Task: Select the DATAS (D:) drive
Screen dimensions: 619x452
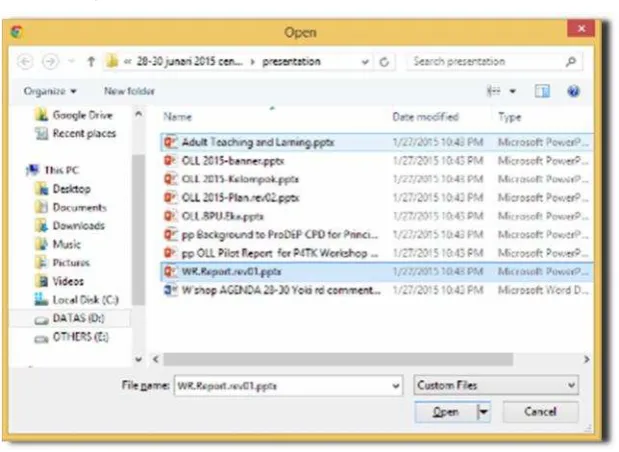Action: [69, 319]
